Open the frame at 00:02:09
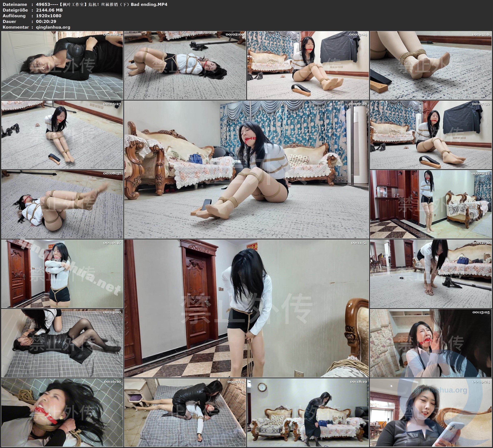The height and width of the screenshot is (448, 493). (x=185, y=65)
